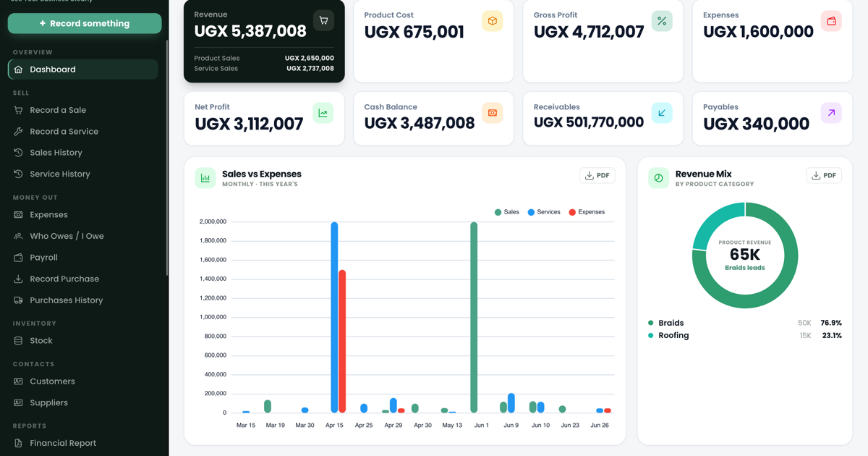Viewport: 868px width, 456px height.
Task: Click the download icon beside Record Purchase
Action: point(19,279)
